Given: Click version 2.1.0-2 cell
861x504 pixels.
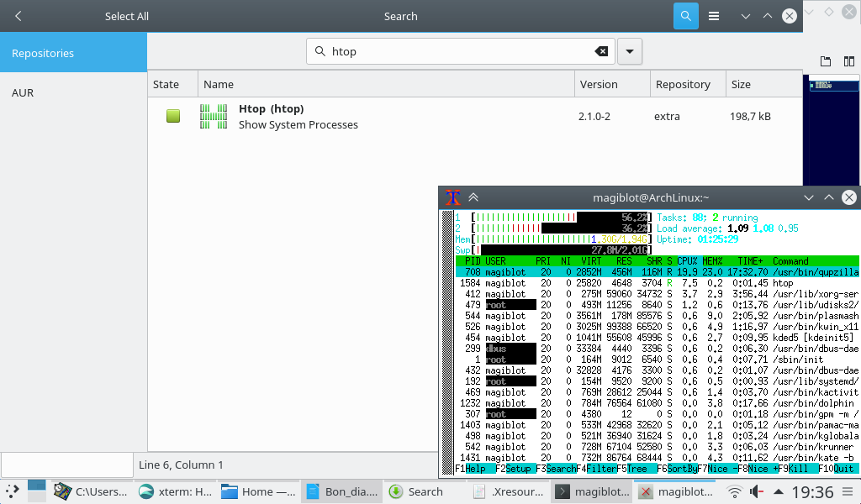Looking at the screenshot, I should tap(594, 116).
